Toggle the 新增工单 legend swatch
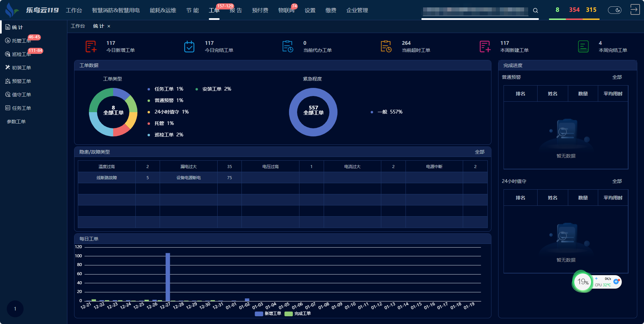 pyautogui.click(x=259, y=314)
